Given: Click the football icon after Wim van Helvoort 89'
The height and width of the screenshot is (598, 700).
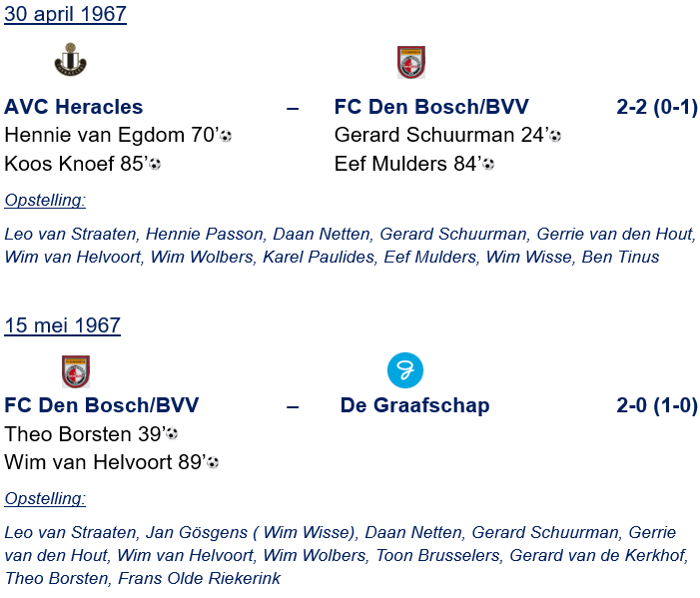Looking at the screenshot, I should click(x=213, y=462).
